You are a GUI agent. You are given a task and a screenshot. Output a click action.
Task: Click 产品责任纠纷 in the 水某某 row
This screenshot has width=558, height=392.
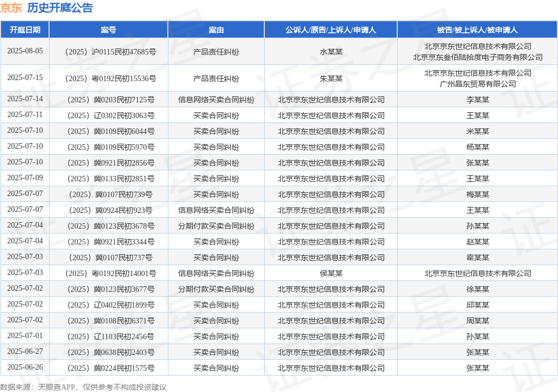(x=216, y=52)
